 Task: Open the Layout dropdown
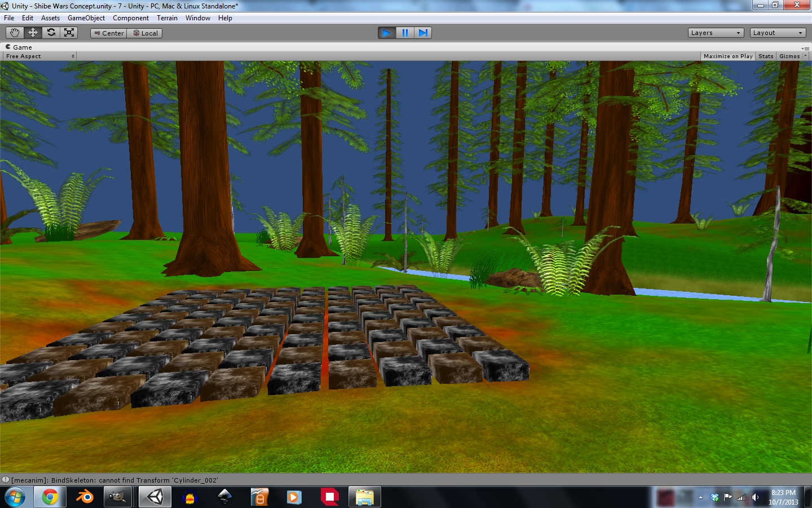778,33
